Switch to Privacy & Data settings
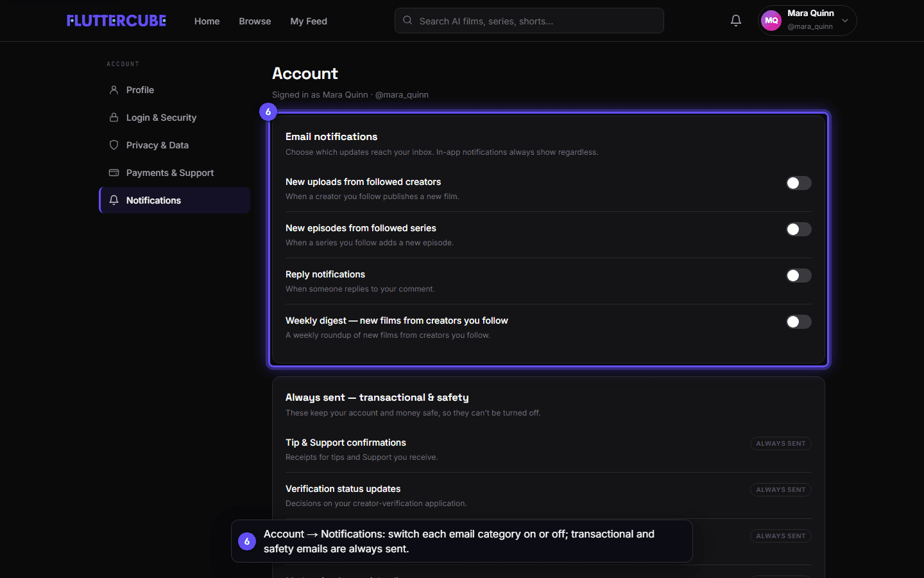The height and width of the screenshot is (578, 924). 175,145
